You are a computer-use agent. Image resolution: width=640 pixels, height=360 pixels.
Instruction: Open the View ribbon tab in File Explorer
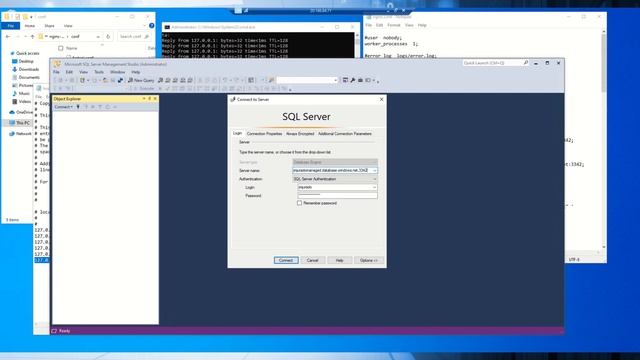coord(68,26)
